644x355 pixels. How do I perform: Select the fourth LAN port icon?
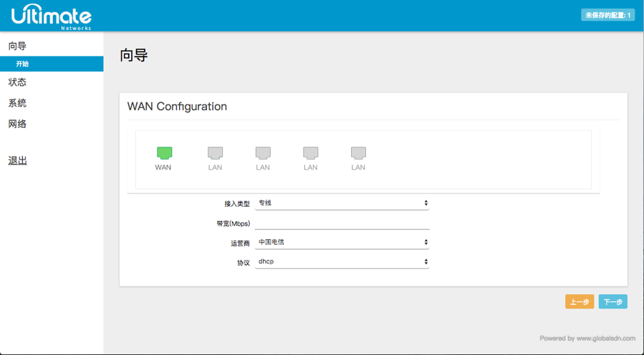(x=358, y=153)
